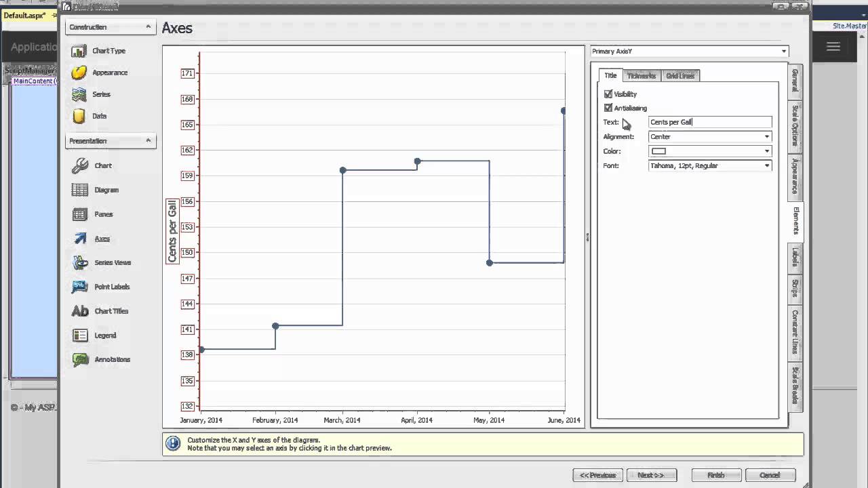Open the Legend icon
The image size is (868, 488).
[x=80, y=335]
